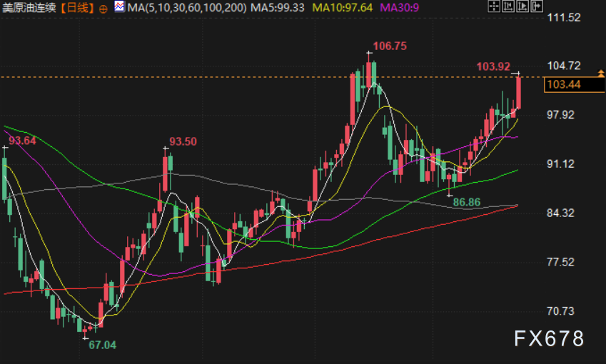
Task: Click the panel slide-out arrow icon
Action: click(x=537, y=6)
